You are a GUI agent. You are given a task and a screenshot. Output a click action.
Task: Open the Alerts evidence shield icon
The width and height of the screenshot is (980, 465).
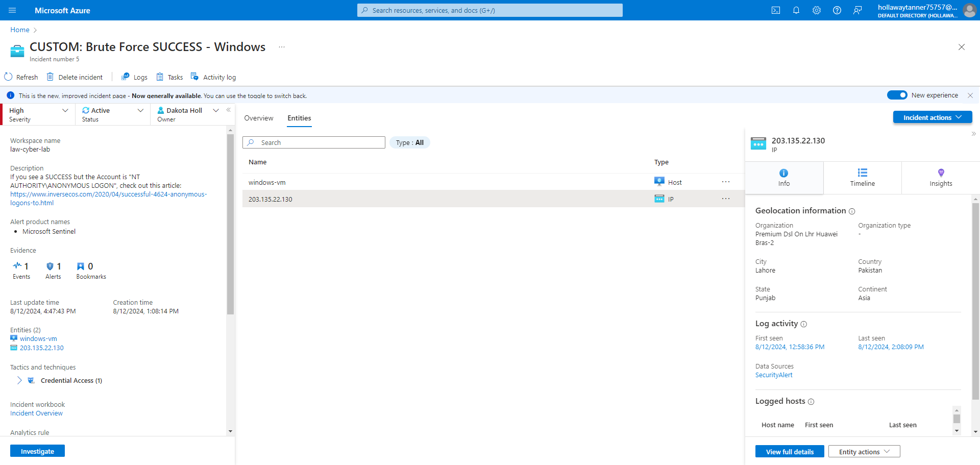coord(50,266)
